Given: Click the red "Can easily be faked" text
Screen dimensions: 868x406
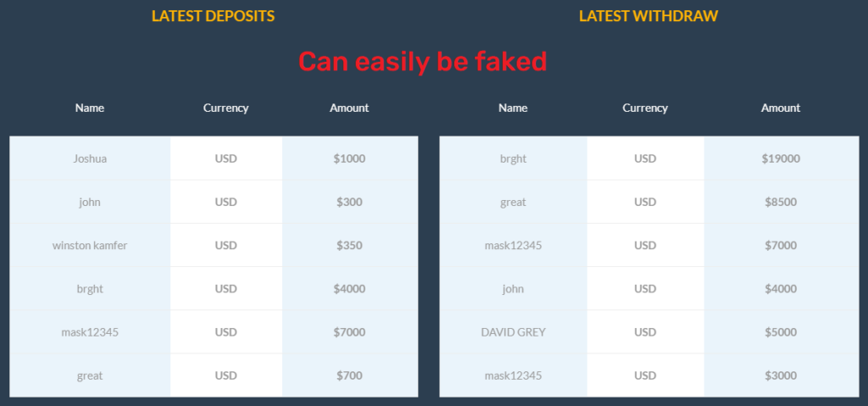Looking at the screenshot, I should pyautogui.click(x=423, y=61).
